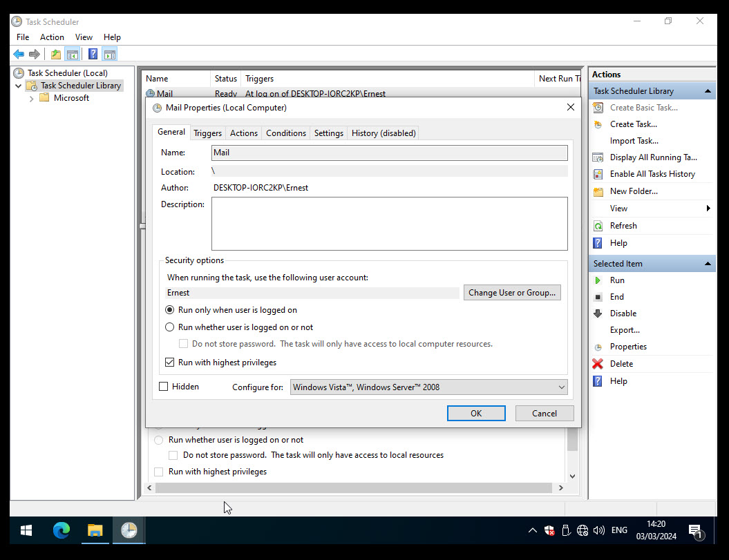The height and width of the screenshot is (560, 729).
Task: Check the Hidden checkbox
Action: pos(164,386)
